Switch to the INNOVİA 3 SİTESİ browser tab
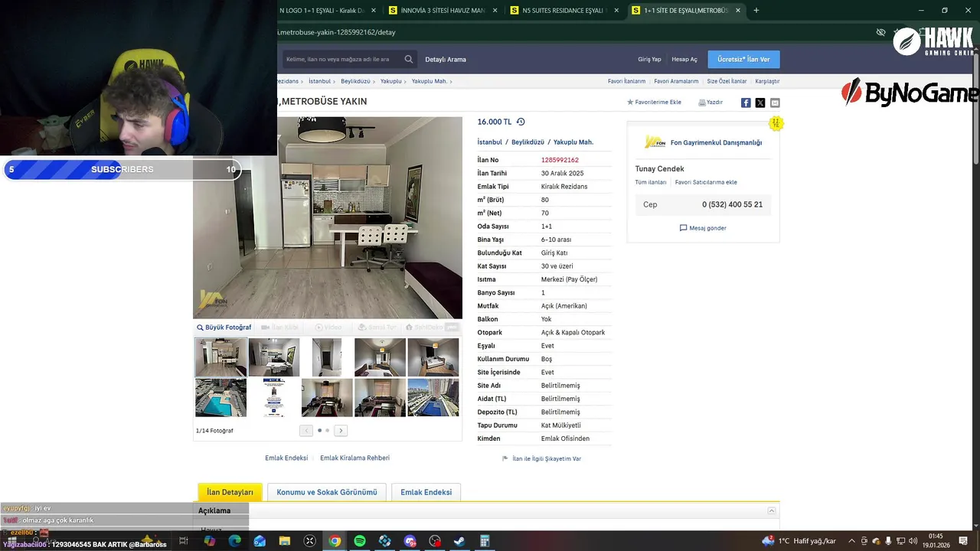This screenshot has width=980, height=551. coord(443,11)
